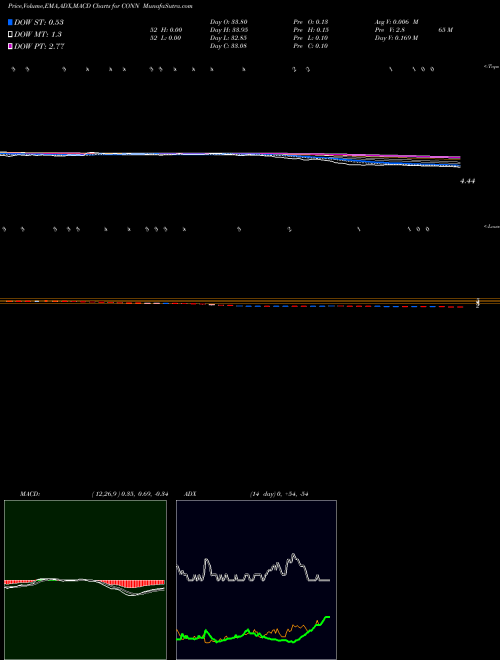Select the 'DOW PT: 2.77' label
This screenshot has height=660, width=500.
(x=39, y=47)
